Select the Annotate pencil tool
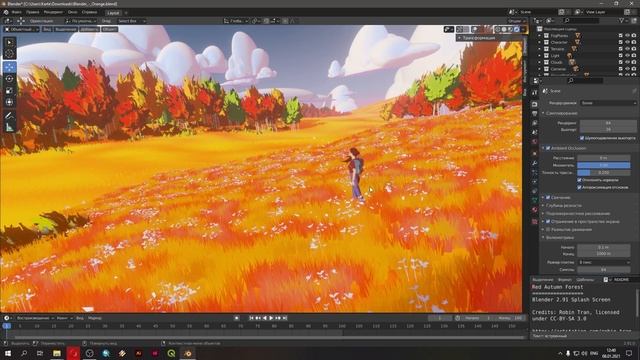640x360 pixels. 9,116
